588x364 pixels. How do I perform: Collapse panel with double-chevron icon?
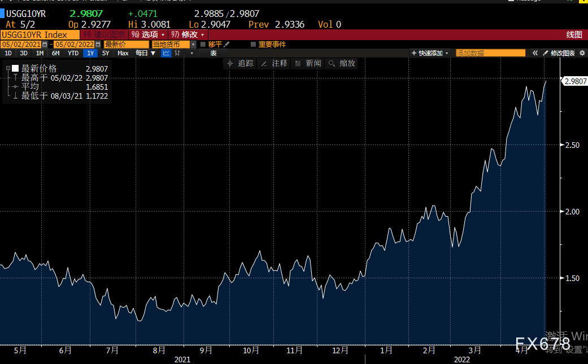coord(535,53)
